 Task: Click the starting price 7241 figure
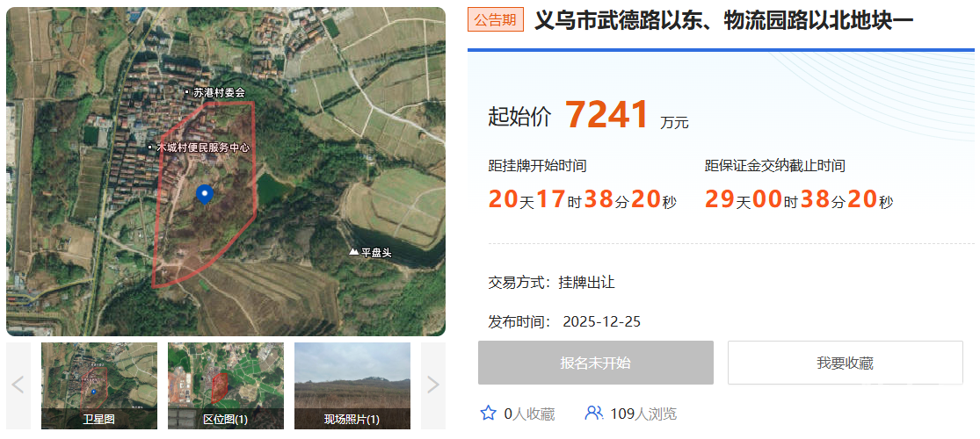pos(607,114)
